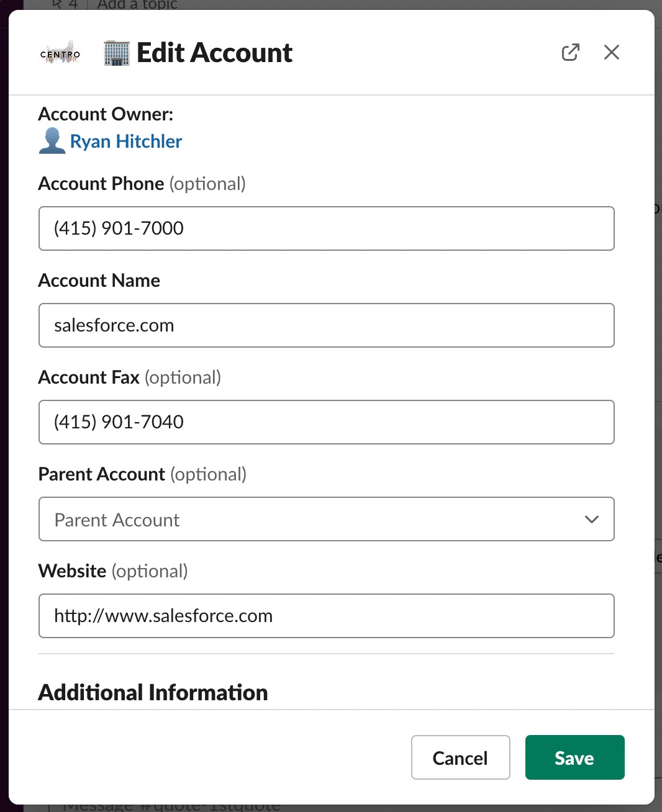Click the Centro app logo

pyautogui.click(x=60, y=53)
